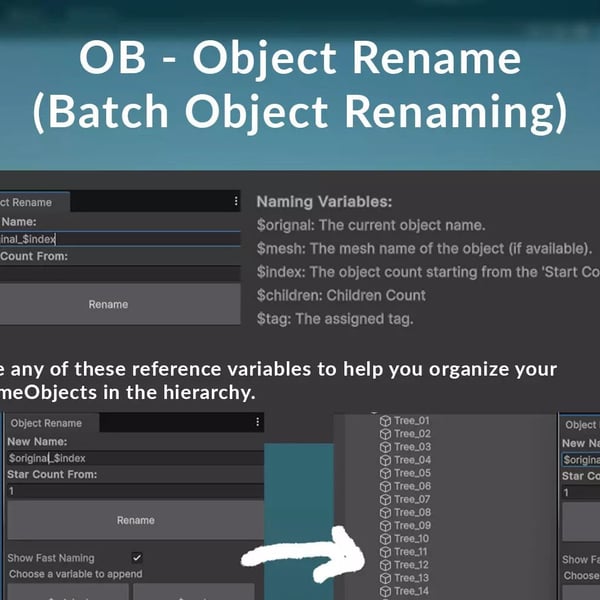Click the Rename button above Show Fast Naming
This screenshot has width=600, height=600.
click(x=135, y=520)
